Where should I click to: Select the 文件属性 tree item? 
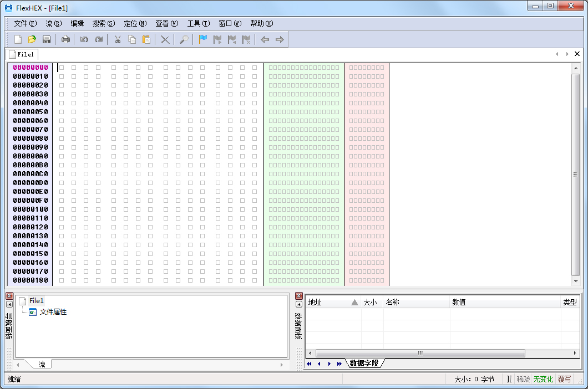[x=53, y=312]
